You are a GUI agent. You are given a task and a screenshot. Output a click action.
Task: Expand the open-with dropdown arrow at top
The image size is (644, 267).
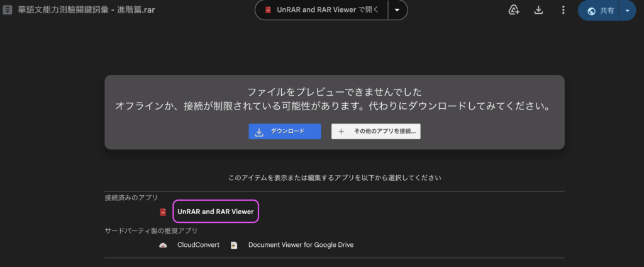[x=397, y=10]
